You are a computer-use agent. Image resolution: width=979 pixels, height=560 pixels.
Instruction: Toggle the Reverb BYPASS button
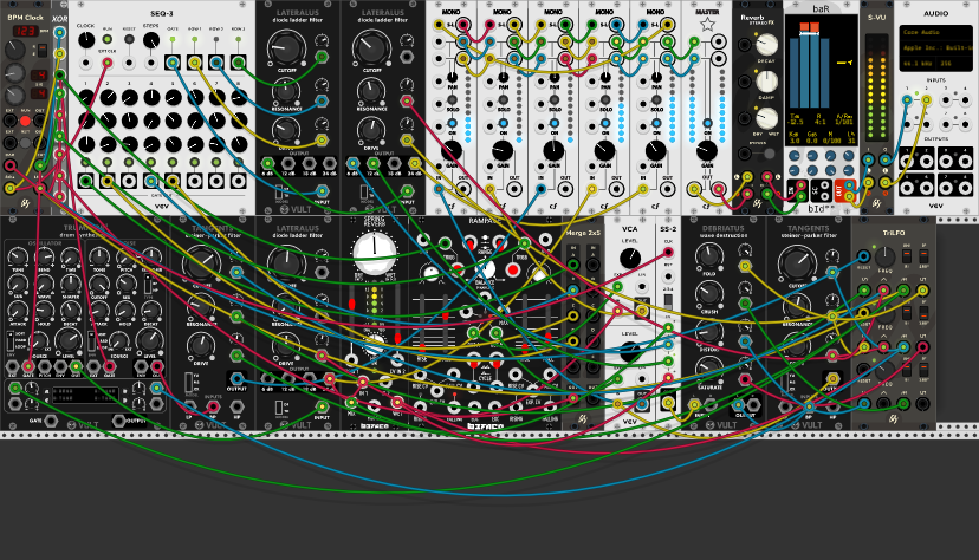(x=769, y=154)
